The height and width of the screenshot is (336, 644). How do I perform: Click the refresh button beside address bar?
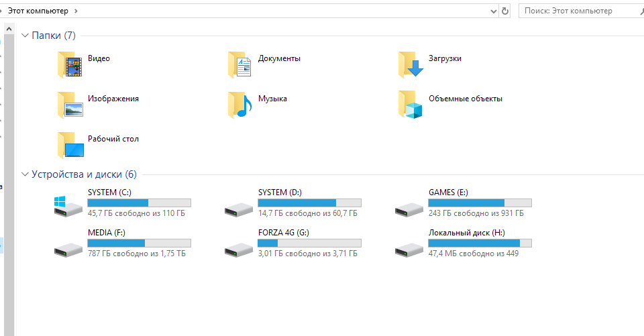(505, 11)
